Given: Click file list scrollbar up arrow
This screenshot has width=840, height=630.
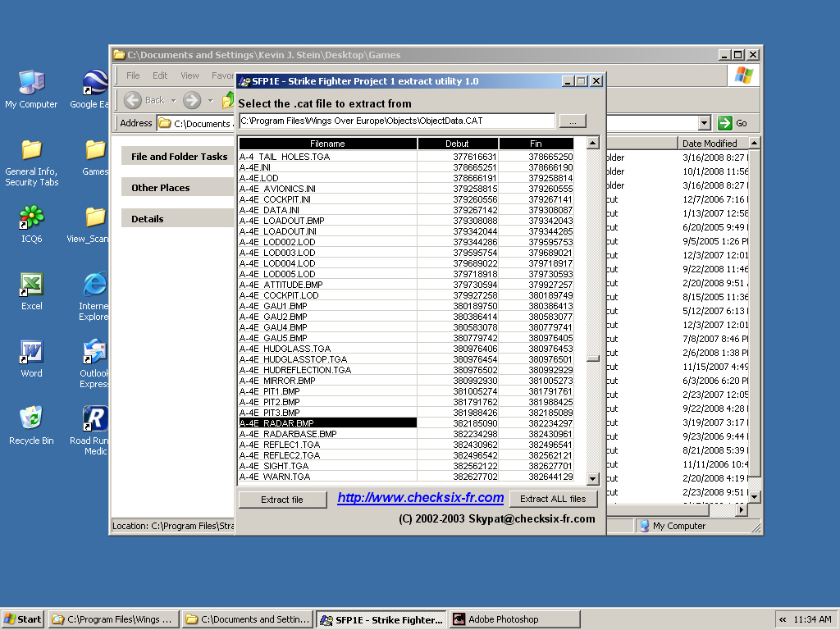Looking at the screenshot, I should [592, 143].
